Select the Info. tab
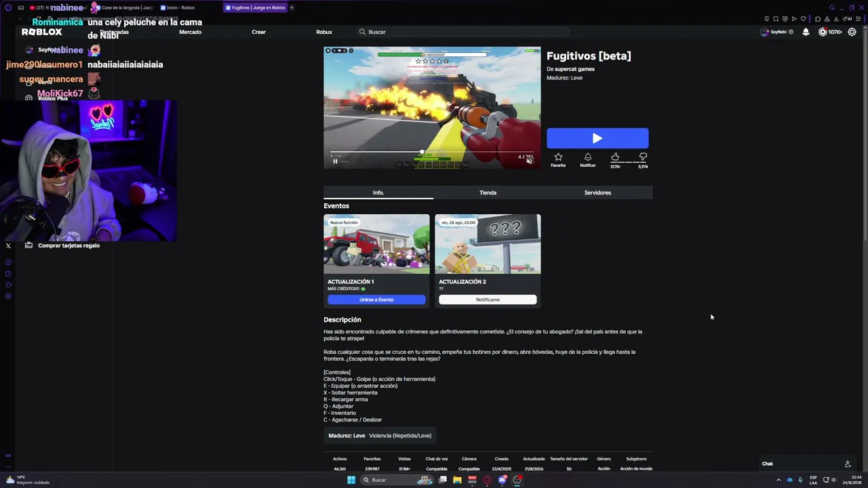Screen dimensions: 868x488 [x=378, y=192]
